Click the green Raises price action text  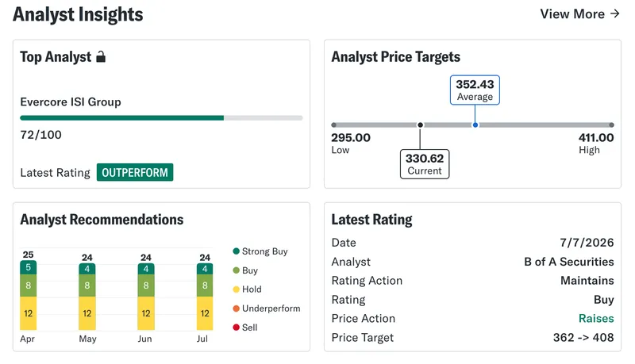[596, 318]
